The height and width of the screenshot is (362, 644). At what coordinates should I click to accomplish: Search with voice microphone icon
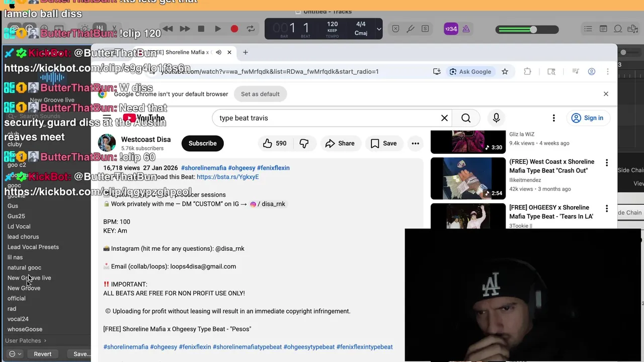496,118
